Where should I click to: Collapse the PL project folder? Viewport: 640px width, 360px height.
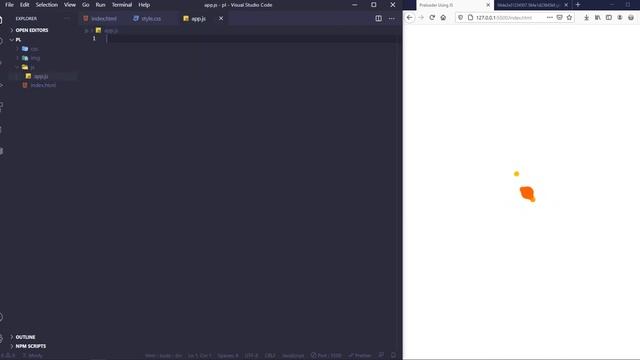[x=18, y=40]
